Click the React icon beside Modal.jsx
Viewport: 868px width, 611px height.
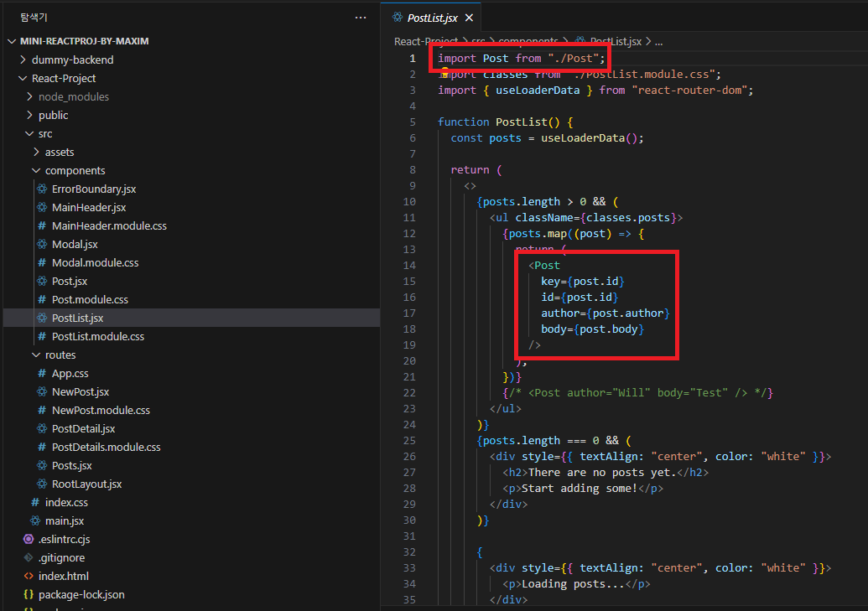coord(42,244)
